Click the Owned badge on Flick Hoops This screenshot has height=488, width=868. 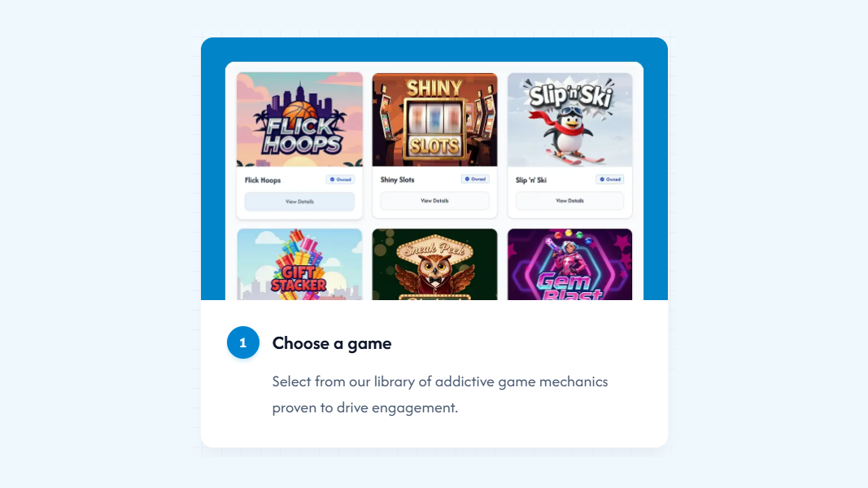[x=340, y=179]
